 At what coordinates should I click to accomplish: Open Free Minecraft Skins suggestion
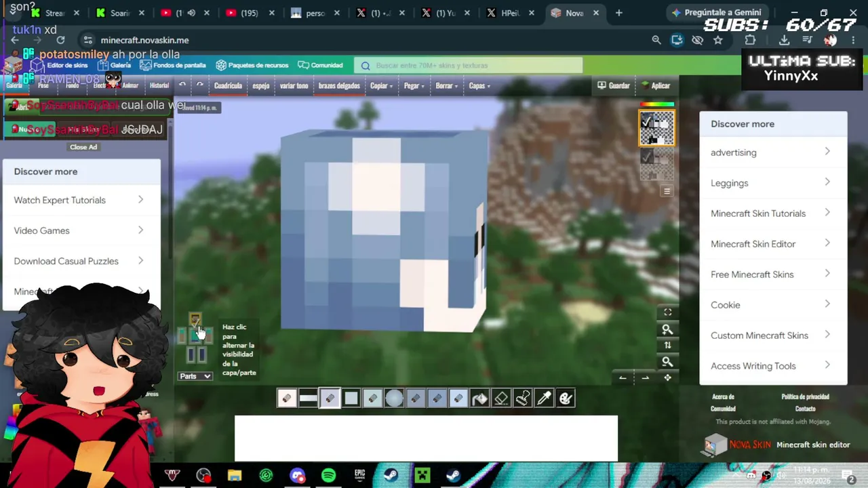click(773, 274)
